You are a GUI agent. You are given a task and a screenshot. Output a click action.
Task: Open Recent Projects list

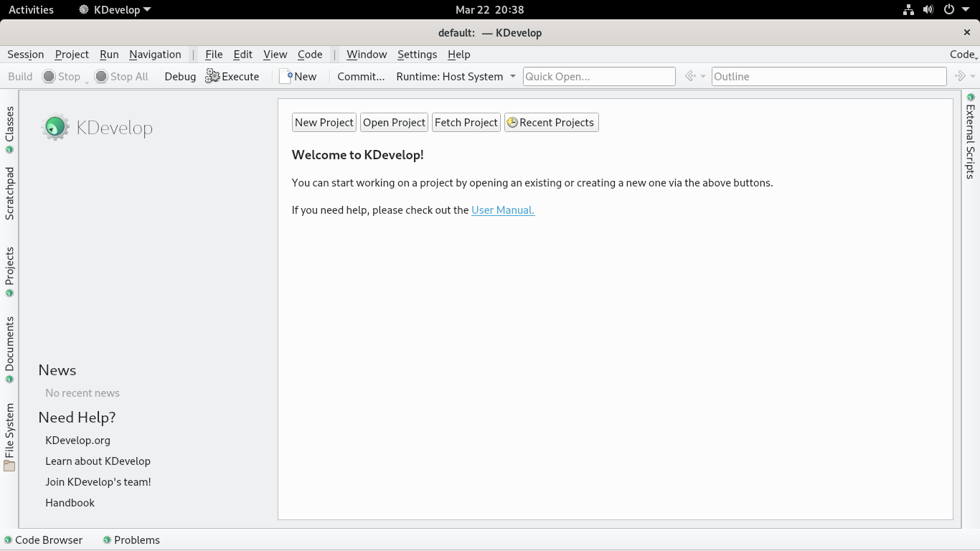click(x=551, y=123)
